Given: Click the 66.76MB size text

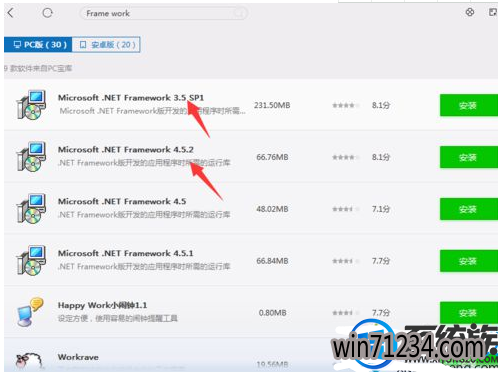Looking at the screenshot, I should tap(272, 157).
